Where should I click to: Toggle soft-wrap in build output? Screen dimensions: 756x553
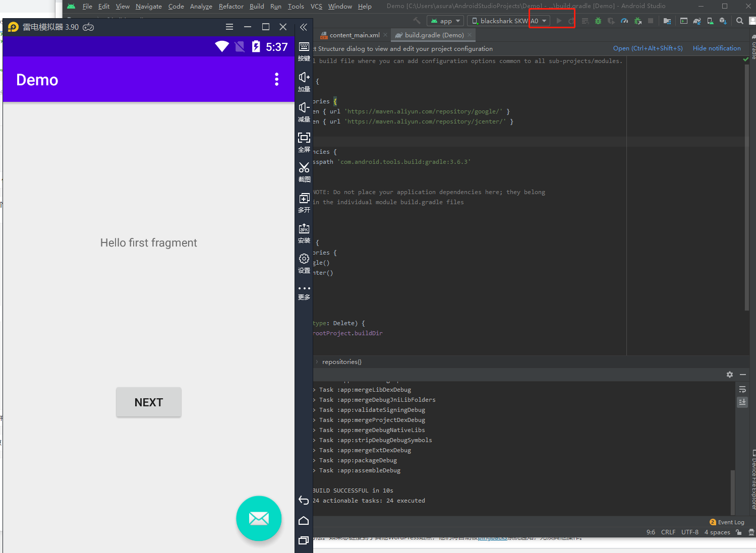click(742, 390)
